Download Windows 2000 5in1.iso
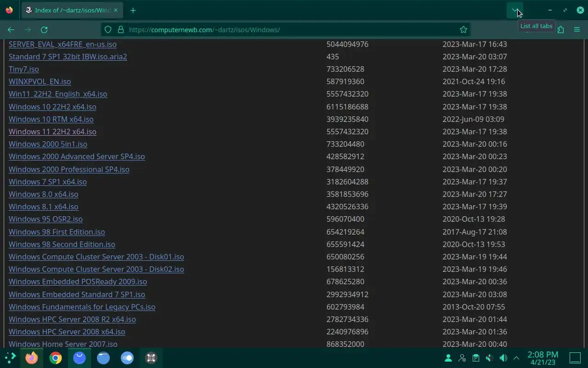Screen dimensions: 588x368 (48, 144)
